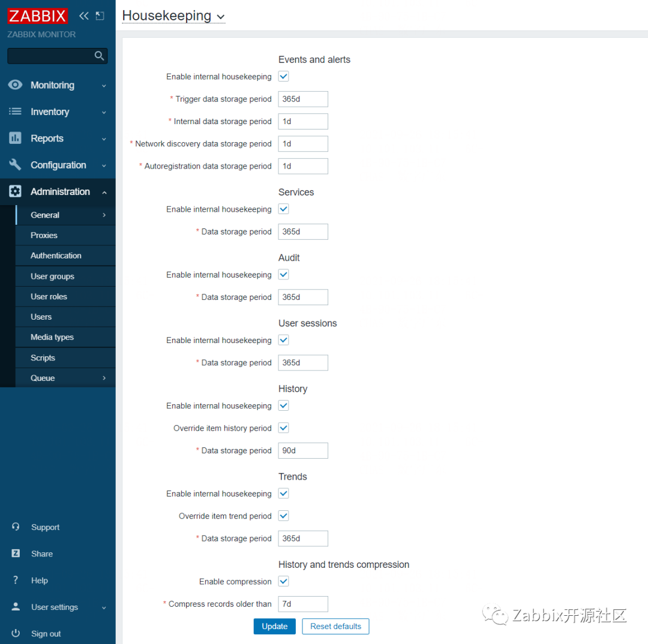Toggle Trends internal housekeeping checkbox
This screenshot has height=644, width=648.
(283, 493)
